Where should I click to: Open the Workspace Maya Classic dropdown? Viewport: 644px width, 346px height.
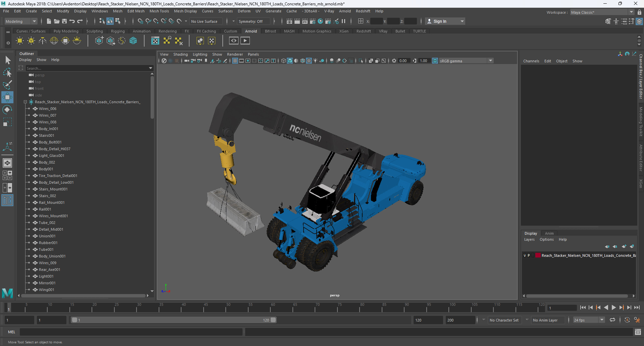coord(602,12)
